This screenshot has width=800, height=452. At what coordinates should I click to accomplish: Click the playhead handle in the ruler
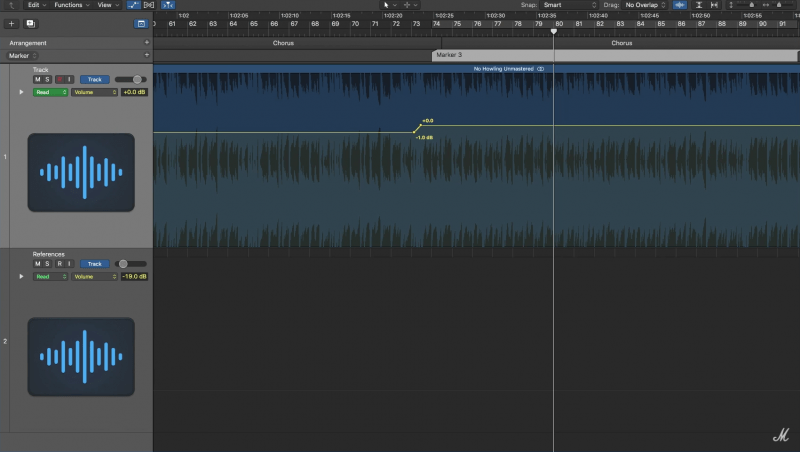click(x=554, y=31)
